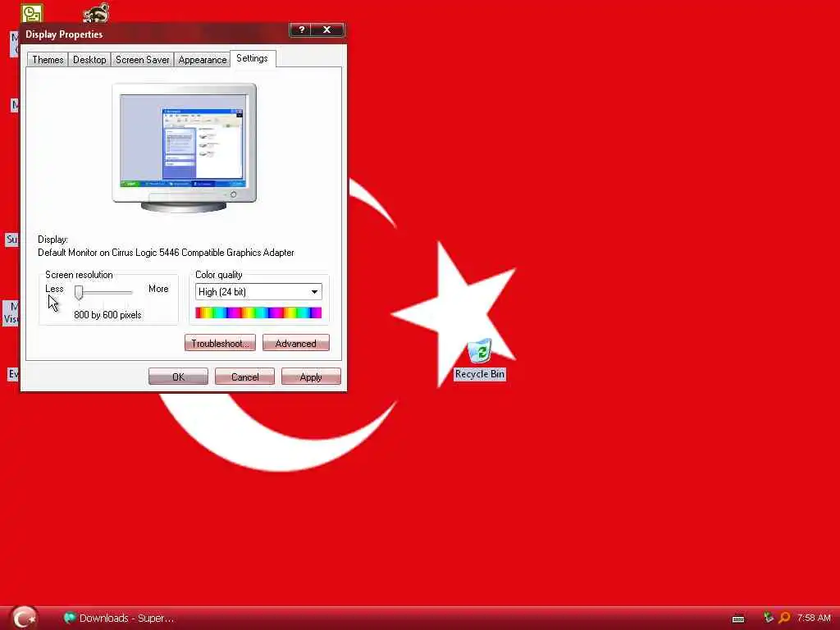Click the 7:58 AM clock
The height and width of the screenshot is (630, 840).
[813, 618]
